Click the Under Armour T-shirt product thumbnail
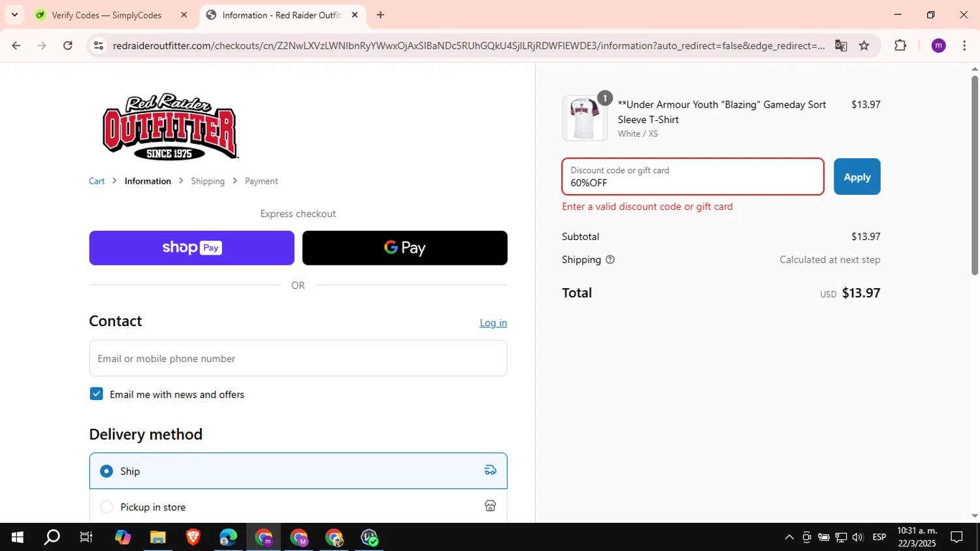Image resolution: width=980 pixels, height=551 pixels. point(585,118)
